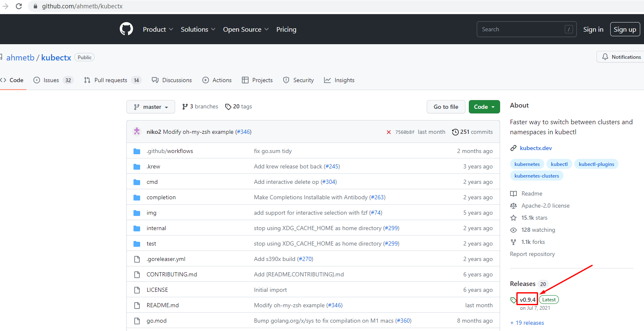Open the 3 branches link

(x=200, y=107)
